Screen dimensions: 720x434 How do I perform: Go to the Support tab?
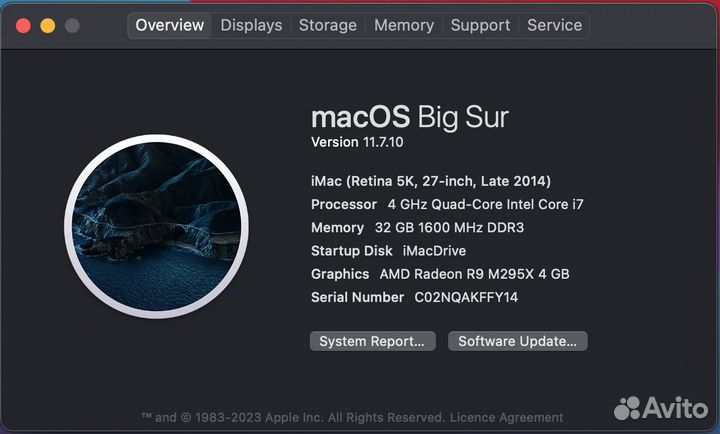[x=480, y=25]
